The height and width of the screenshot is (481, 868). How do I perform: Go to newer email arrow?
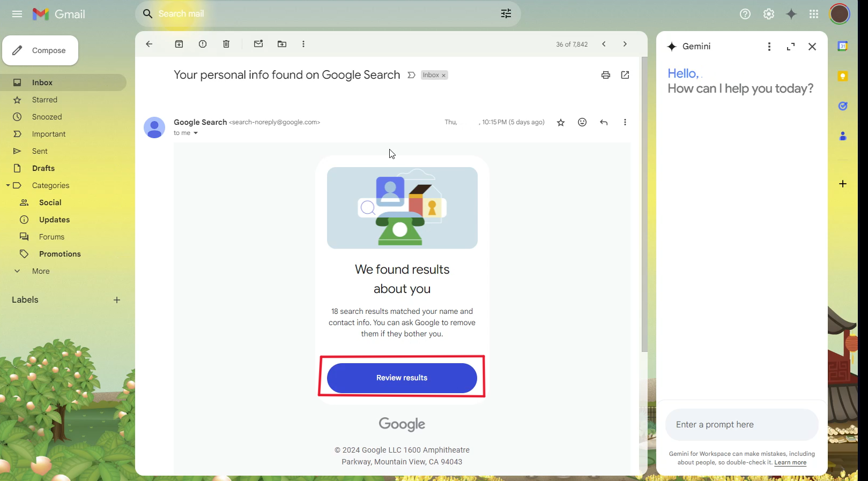604,44
